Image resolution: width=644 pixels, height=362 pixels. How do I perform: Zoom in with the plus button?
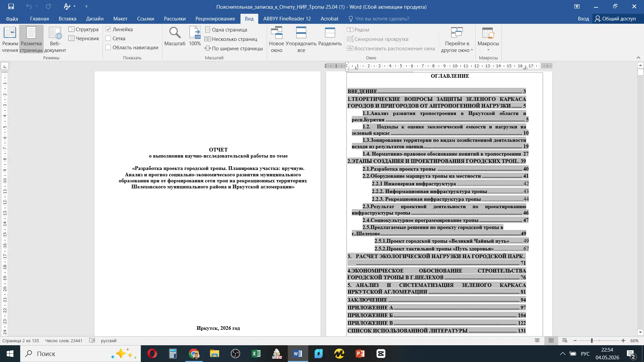point(623,341)
